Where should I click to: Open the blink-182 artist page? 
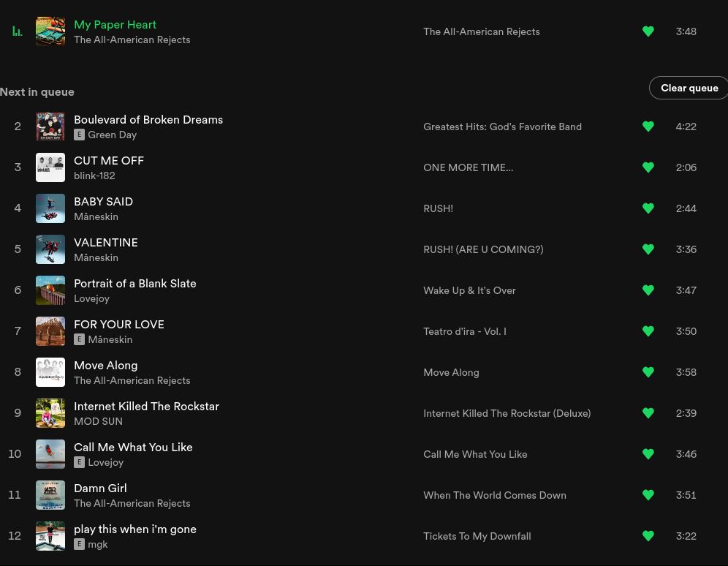click(x=94, y=176)
